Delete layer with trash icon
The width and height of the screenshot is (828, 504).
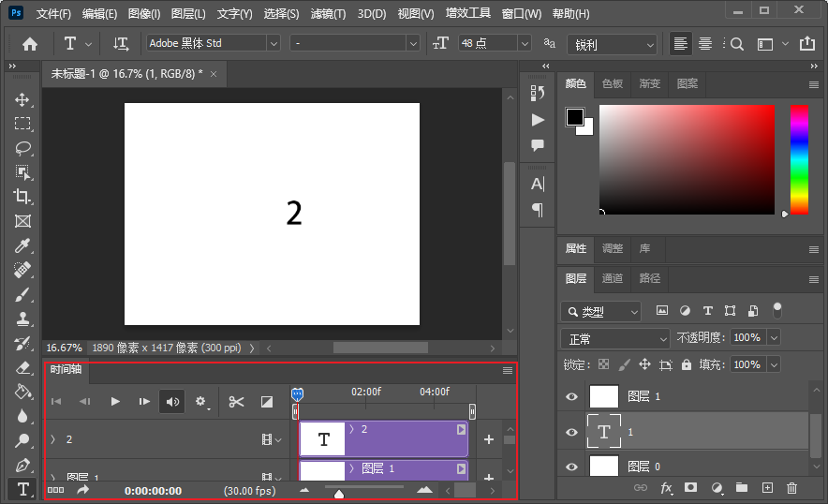tap(791, 487)
